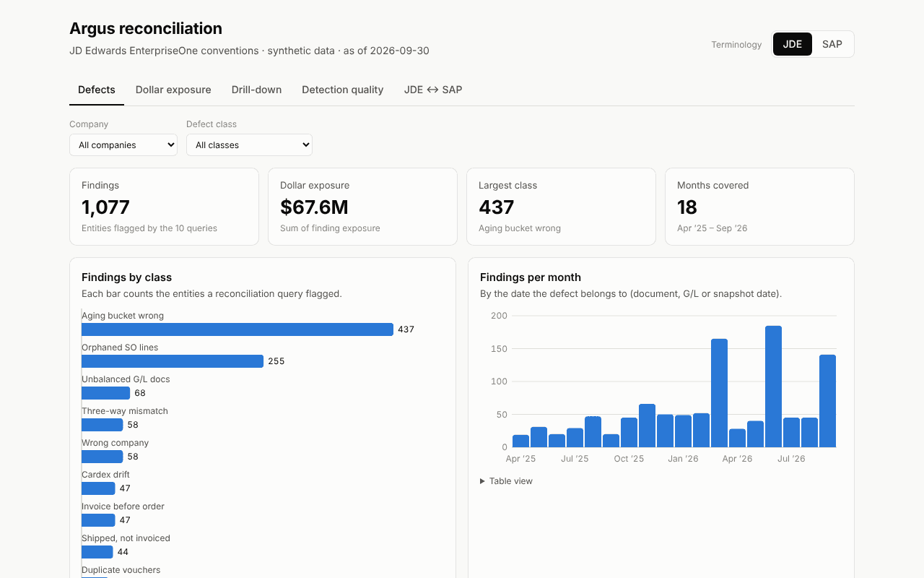This screenshot has height=578, width=924.
Task: Click the last bar in the monthly chart
Action: click(x=828, y=401)
